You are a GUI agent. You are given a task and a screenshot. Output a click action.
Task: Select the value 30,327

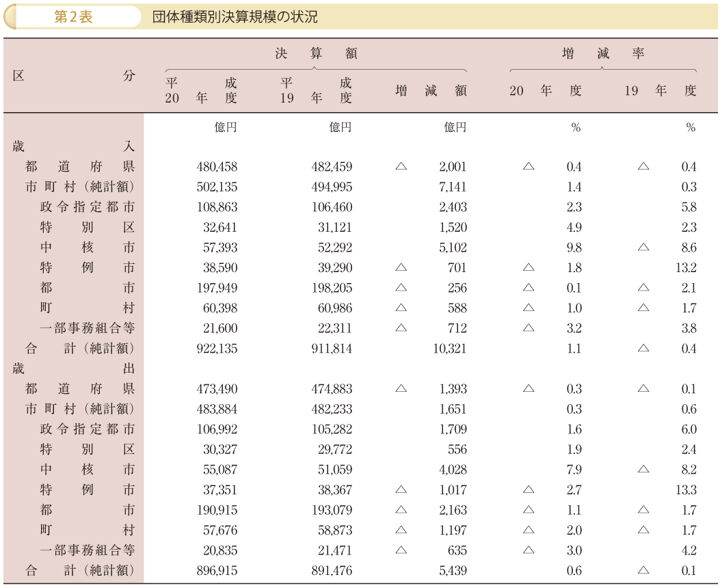220,449
